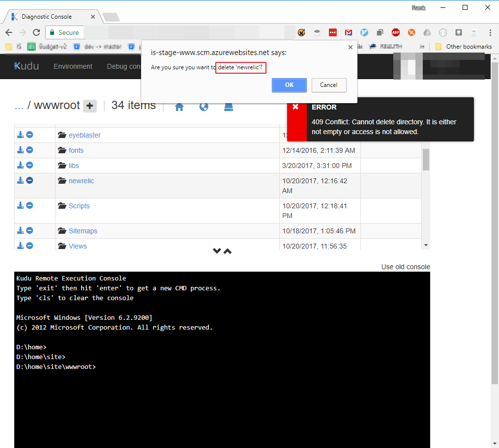Image resolution: width=499 pixels, height=448 pixels.
Task: Open the Environment menu
Action: coord(73,66)
